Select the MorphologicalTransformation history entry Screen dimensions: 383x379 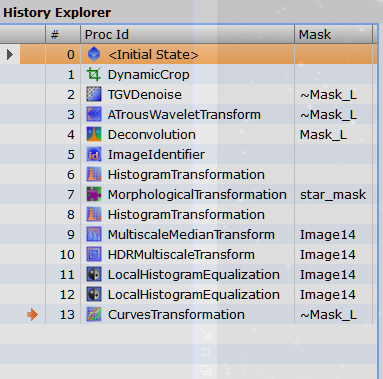(197, 195)
